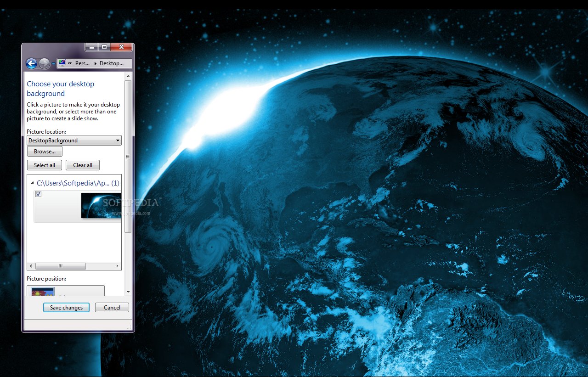Click the horizontal scrollbar thumb in picture list
Screen dimensions: 588x377
point(61,266)
